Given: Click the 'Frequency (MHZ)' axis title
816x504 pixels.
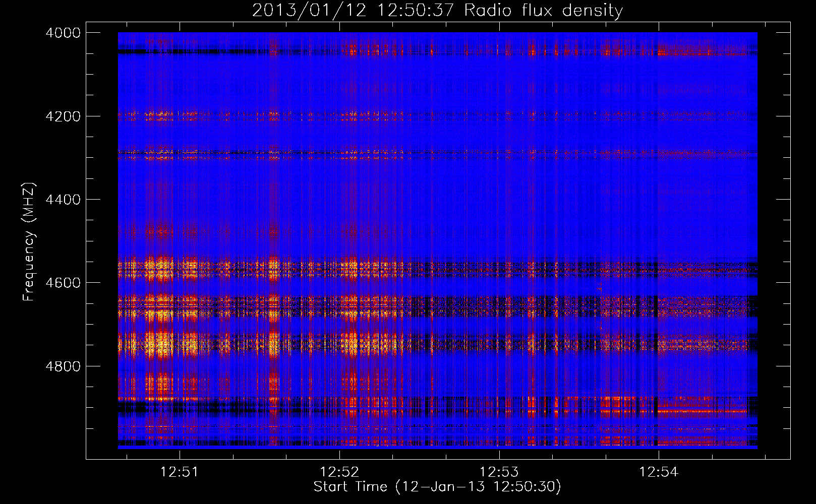Looking at the screenshot, I should (x=29, y=242).
